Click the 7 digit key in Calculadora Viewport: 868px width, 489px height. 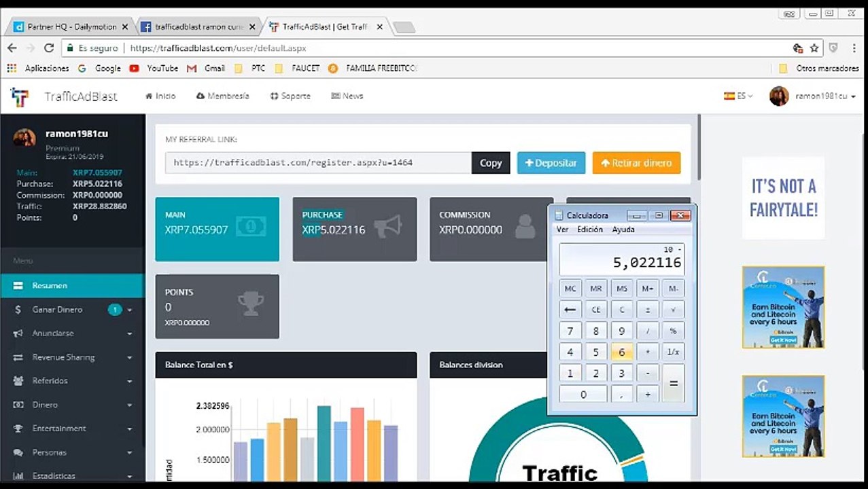click(570, 331)
